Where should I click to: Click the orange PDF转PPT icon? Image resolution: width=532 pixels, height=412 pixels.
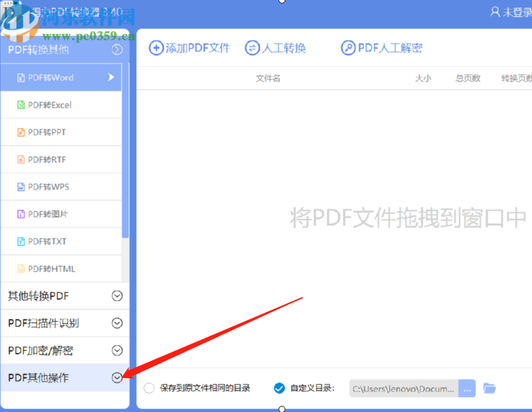tap(21, 132)
